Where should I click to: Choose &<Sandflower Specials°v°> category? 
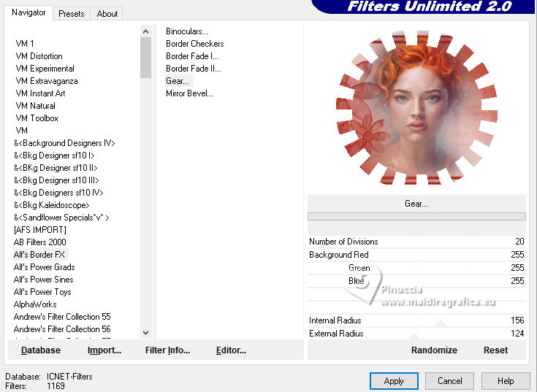click(x=61, y=218)
